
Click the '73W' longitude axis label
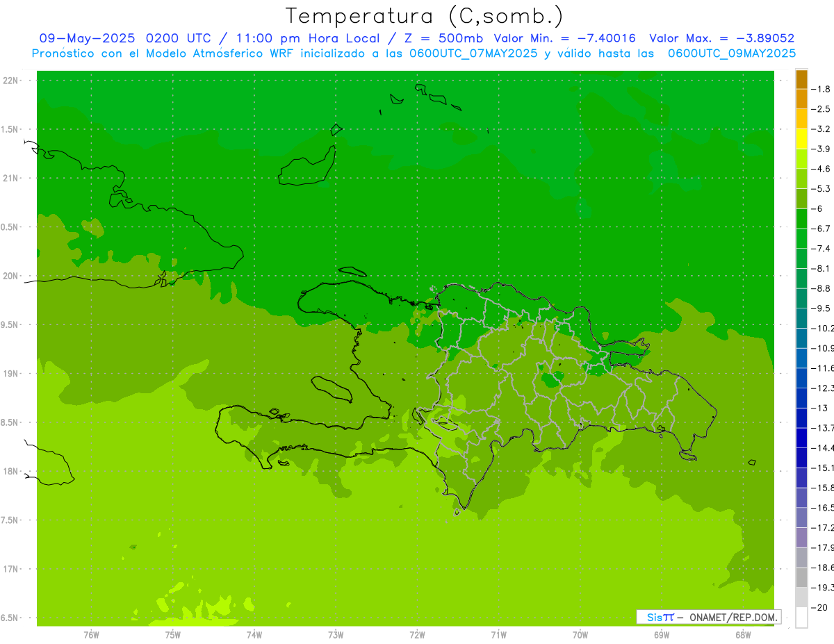[x=336, y=635]
